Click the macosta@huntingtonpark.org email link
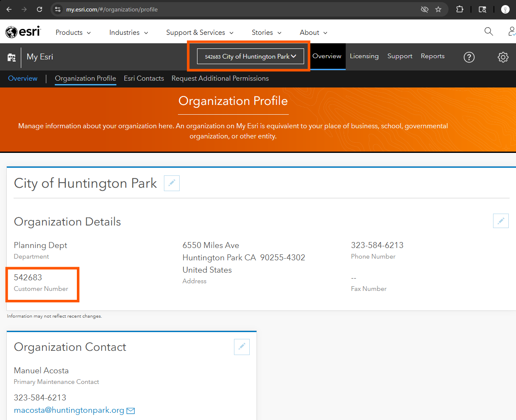Screen dimensions: 516x420 tap(69, 410)
